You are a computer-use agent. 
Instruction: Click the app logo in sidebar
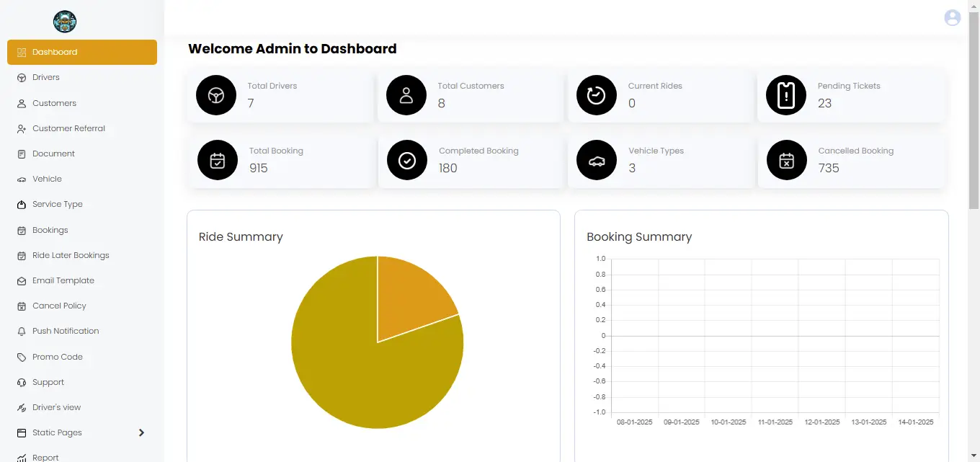coord(65,22)
